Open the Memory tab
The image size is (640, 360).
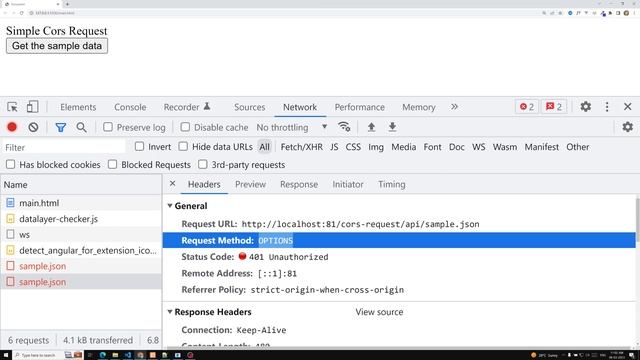click(419, 107)
